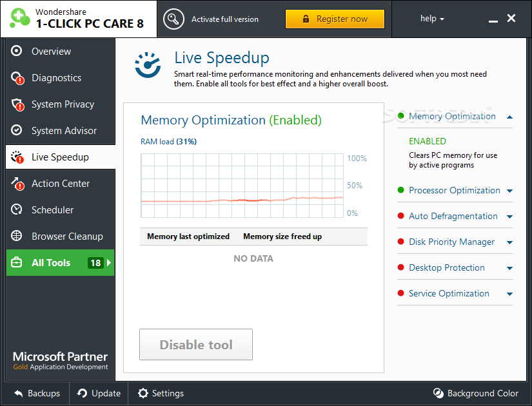Collapse the Memory Optimization section arrow
The image size is (532, 406).
[x=509, y=117]
